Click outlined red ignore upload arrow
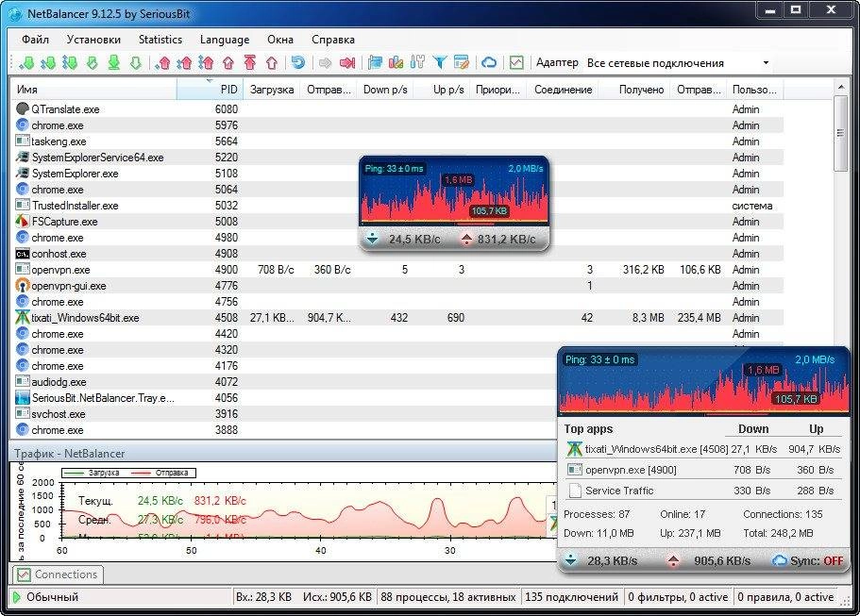The height and width of the screenshot is (616, 860). tap(272, 62)
